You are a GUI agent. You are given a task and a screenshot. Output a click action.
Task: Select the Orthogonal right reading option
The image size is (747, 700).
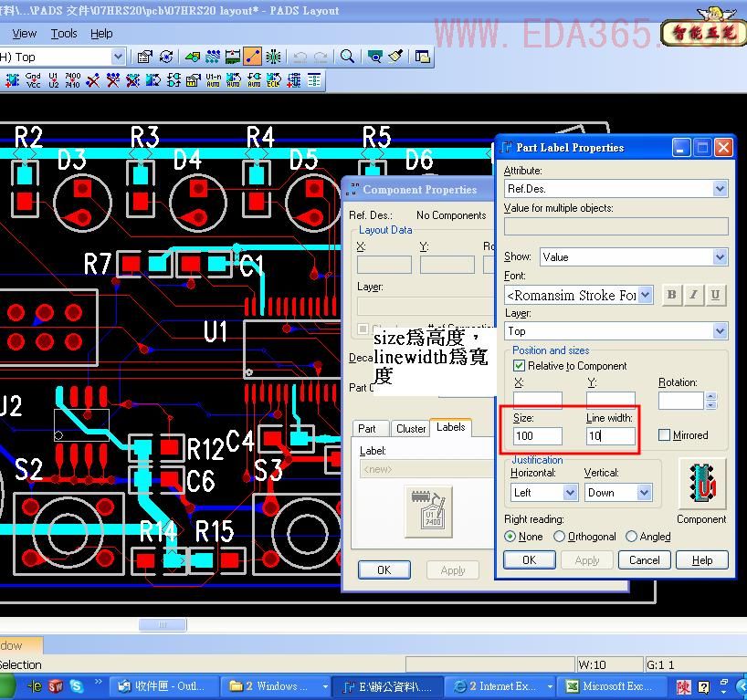(x=560, y=537)
